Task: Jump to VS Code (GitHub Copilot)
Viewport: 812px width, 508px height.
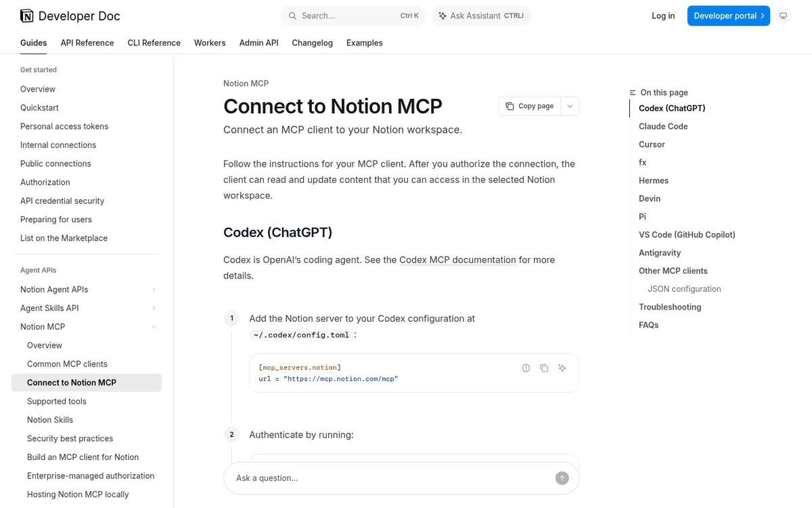Action: (x=687, y=235)
